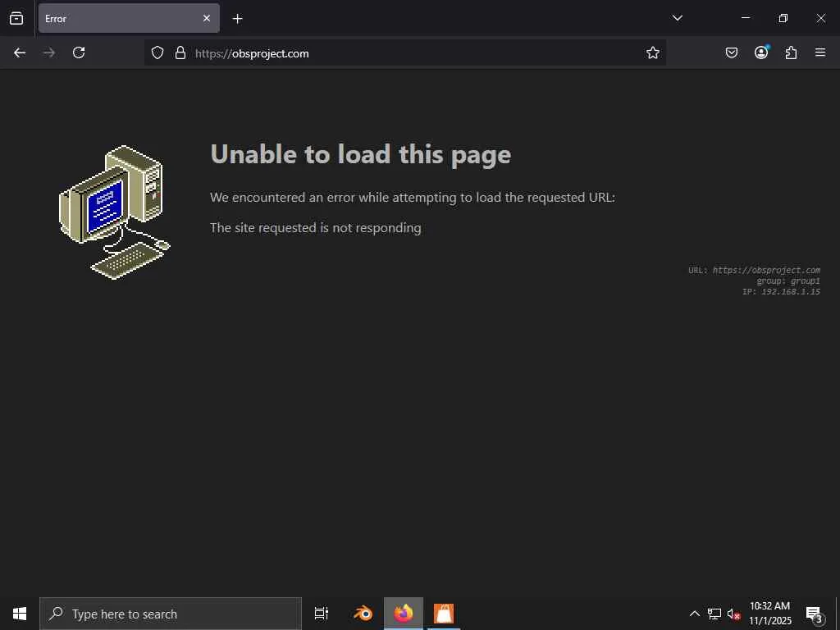Click the 'Unable to load this page' heading

(x=361, y=155)
